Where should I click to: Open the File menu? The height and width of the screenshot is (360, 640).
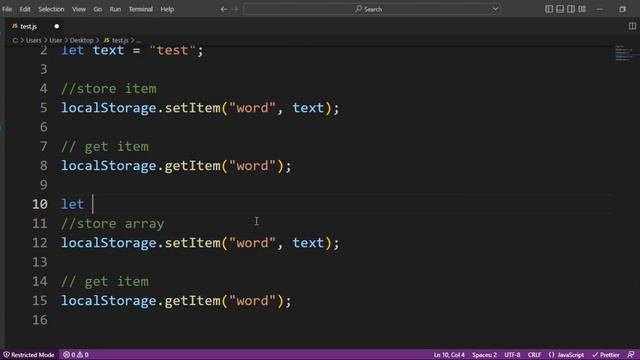pyautogui.click(x=7, y=9)
